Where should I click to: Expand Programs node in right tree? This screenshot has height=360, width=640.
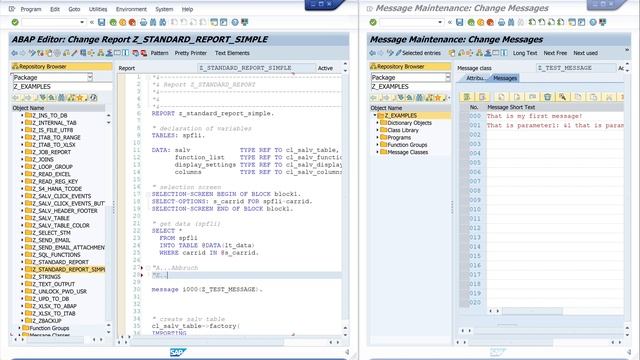(378, 138)
